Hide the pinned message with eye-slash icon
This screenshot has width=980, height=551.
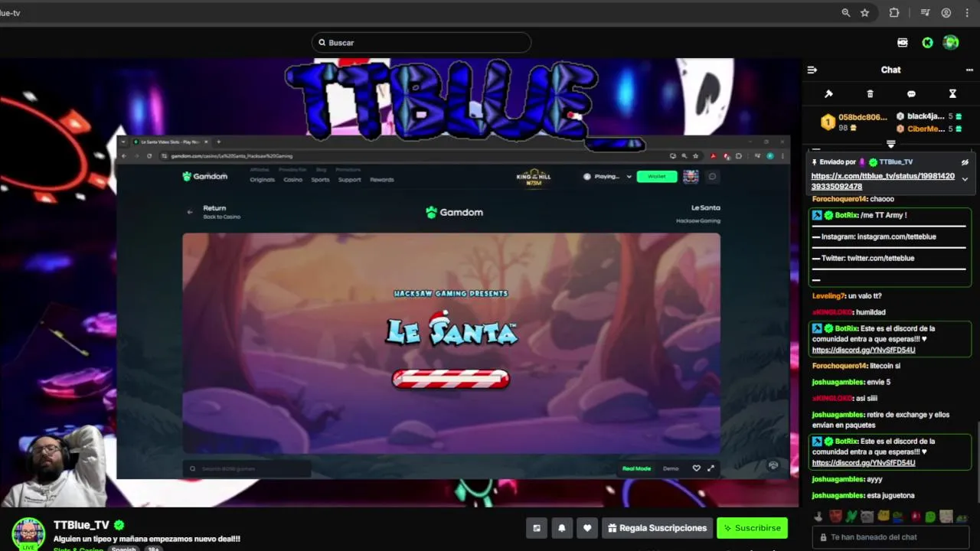coord(965,162)
